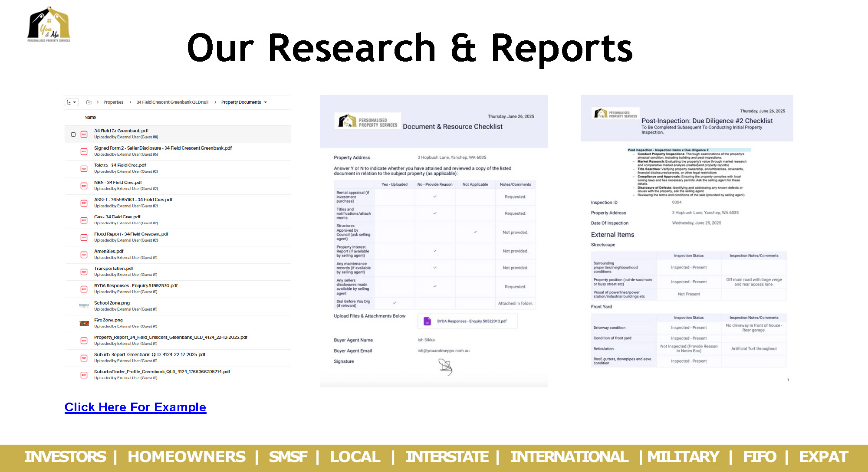Viewport: 868px width, 472px height.
Task: Sort files by Name column header
Action: [90, 118]
